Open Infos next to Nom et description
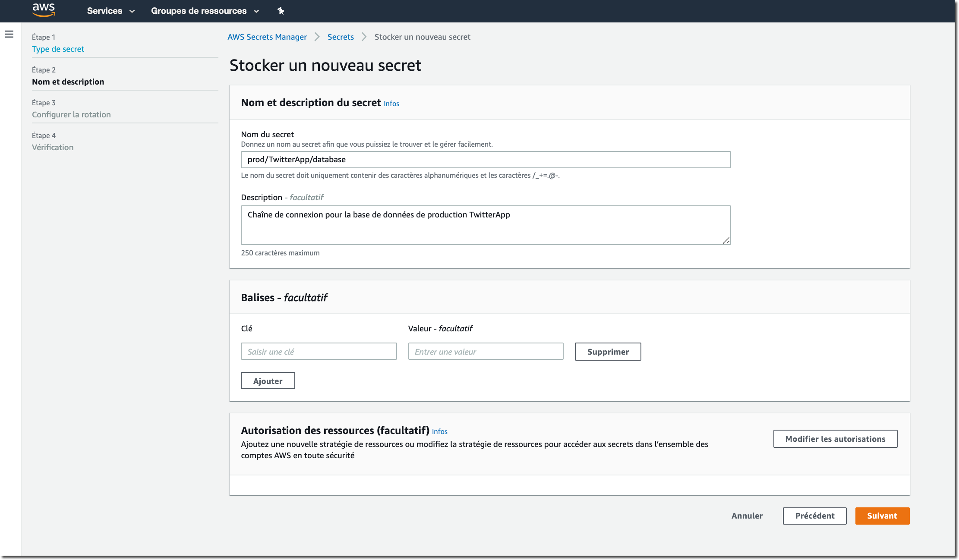Viewport: 959px width, 560px height. click(391, 104)
